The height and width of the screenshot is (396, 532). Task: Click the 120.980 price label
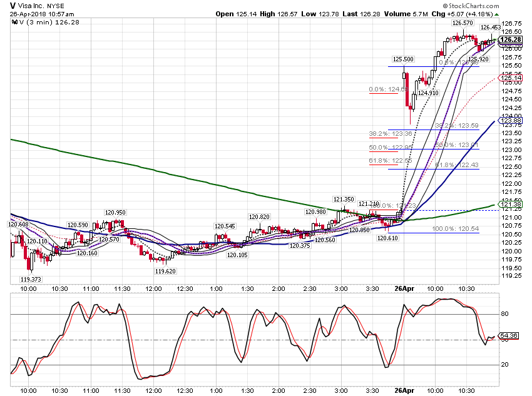point(315,212)
